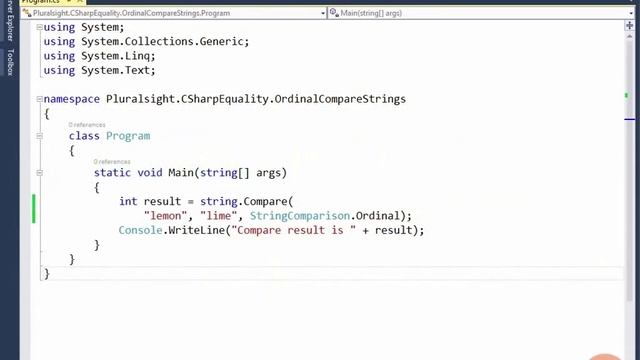Open the Toolbox side panel tab
The image size is (640, 360).
pyautogui.click(x=10, y=62)
